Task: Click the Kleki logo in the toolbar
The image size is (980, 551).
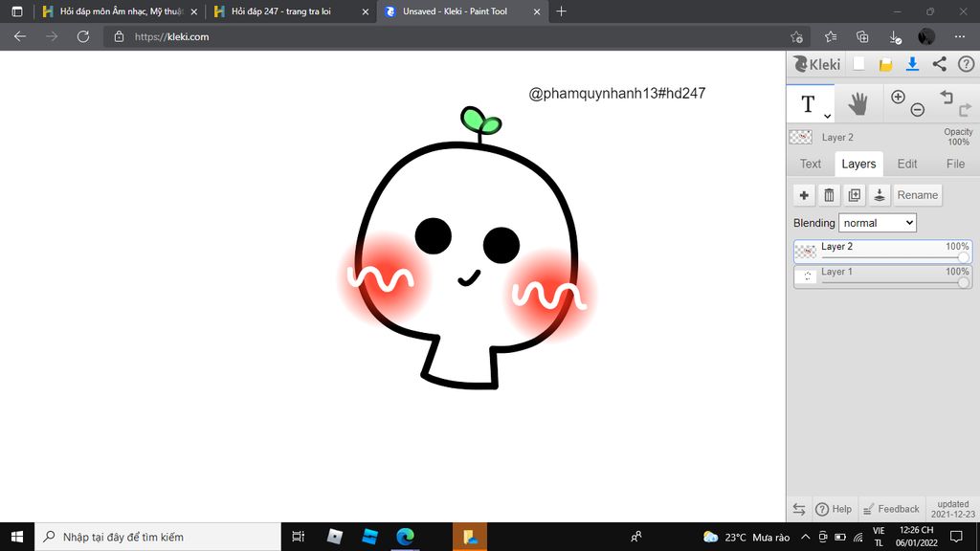Action: pos(816,64)
